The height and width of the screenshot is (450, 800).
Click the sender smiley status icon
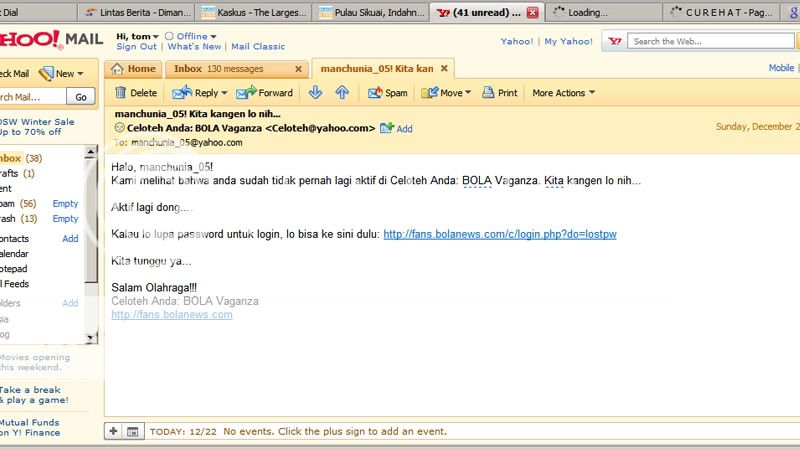point(119,128)
